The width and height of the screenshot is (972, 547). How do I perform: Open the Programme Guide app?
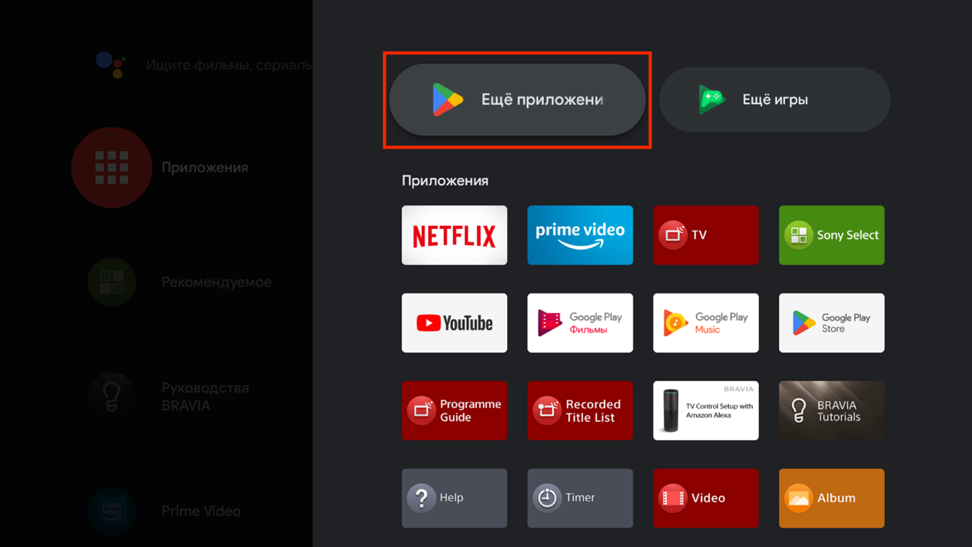point(454,411)
